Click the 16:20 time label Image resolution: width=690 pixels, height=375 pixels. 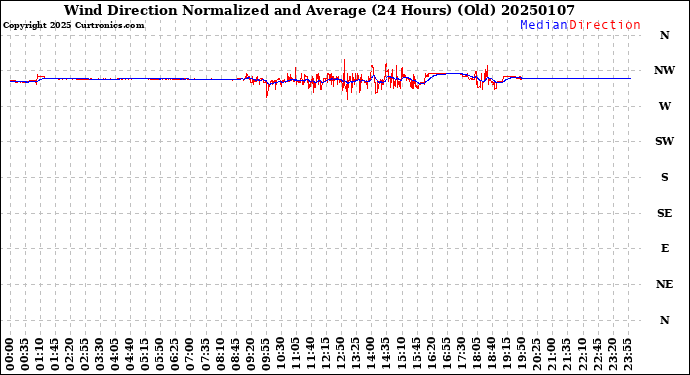click(431, 355)
